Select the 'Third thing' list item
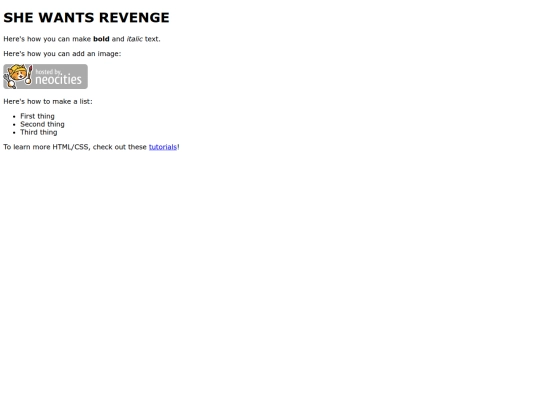Viewport: 540px width, 405px height. 39,132
